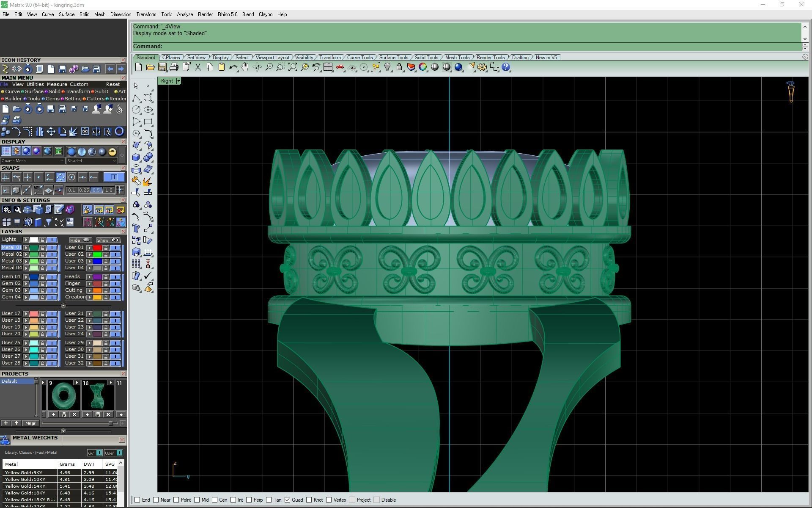Viewport: 812px width, 508px height.
Task: Expand the Gem 01 layer arrow
Action: 26,277
